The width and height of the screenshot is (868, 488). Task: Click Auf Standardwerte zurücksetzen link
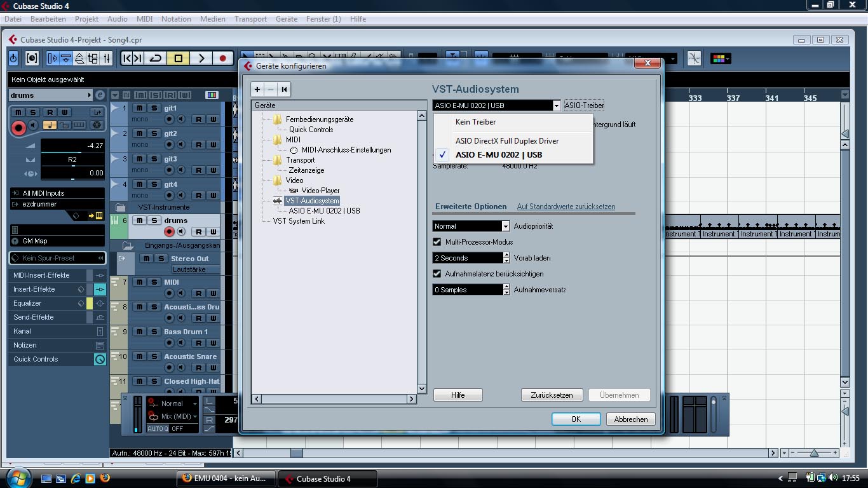(566, 207)
